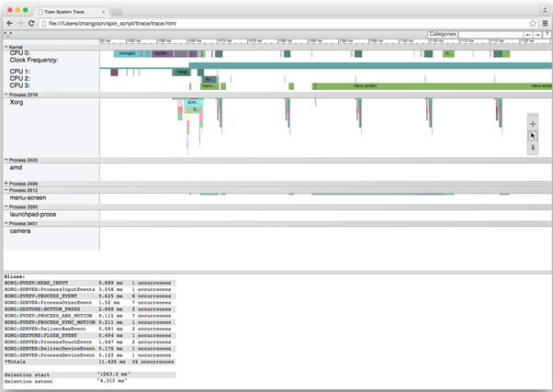Open the Chrome hamburger menu
Image resolution: width=553 pixels, height=392 pixels.
coord(545,23)
